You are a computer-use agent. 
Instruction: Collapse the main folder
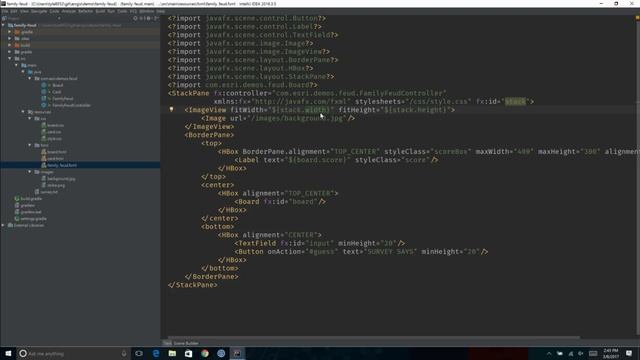[16, 65]
